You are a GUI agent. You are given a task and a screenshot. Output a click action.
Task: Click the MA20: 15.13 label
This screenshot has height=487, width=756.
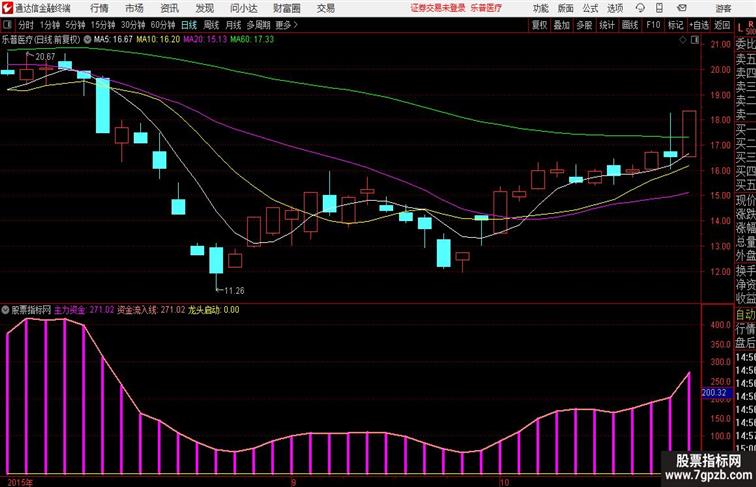[x=205, y=40]
